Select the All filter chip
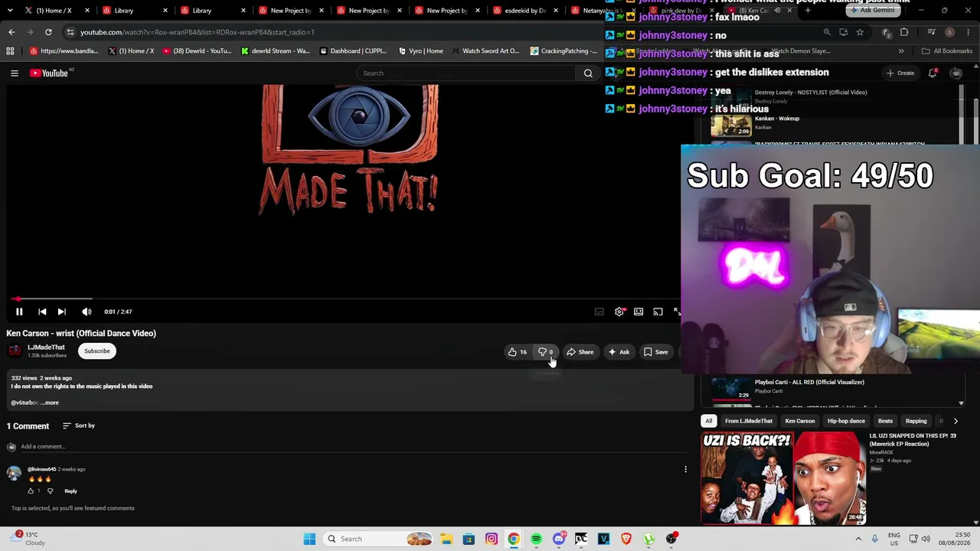 (x=709, y=421)
